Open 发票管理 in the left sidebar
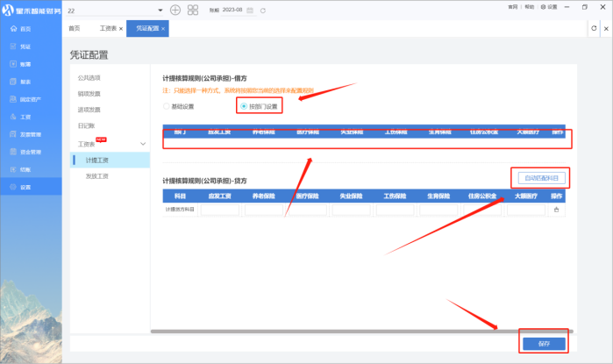This screenshot has width=613, height=364. pos(30,134)
